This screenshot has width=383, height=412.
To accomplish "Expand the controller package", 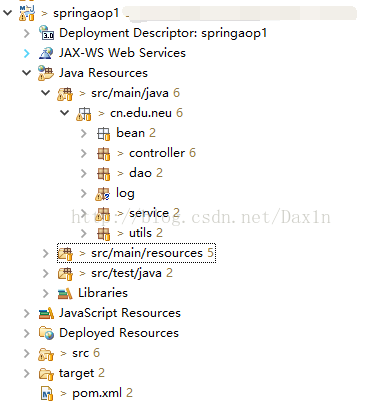I will point(84,153).
